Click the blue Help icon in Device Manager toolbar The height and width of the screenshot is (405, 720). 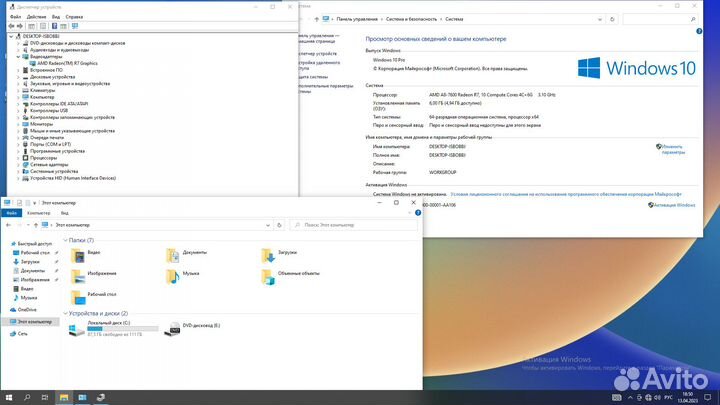click(54, 26)
